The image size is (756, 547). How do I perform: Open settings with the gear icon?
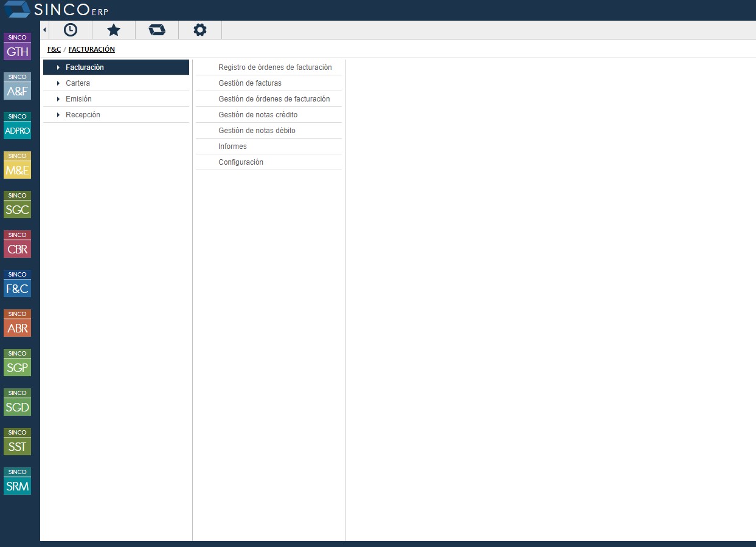click(200, 29)
